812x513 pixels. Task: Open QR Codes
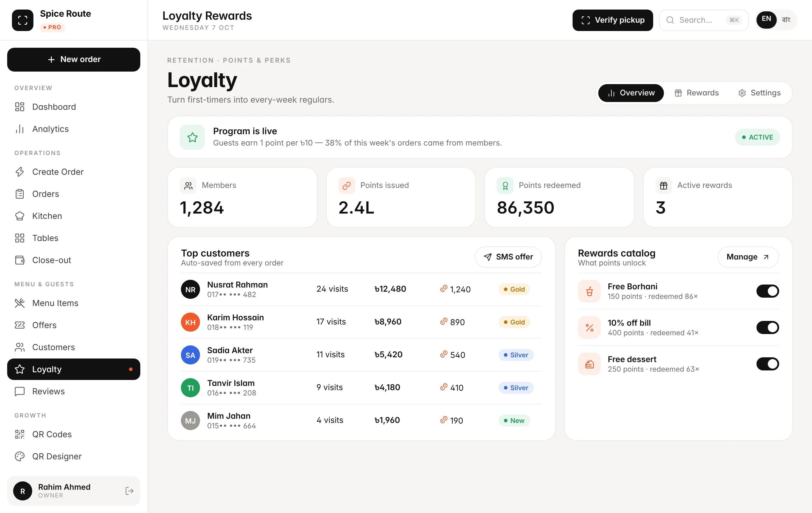tap(73, 434)
